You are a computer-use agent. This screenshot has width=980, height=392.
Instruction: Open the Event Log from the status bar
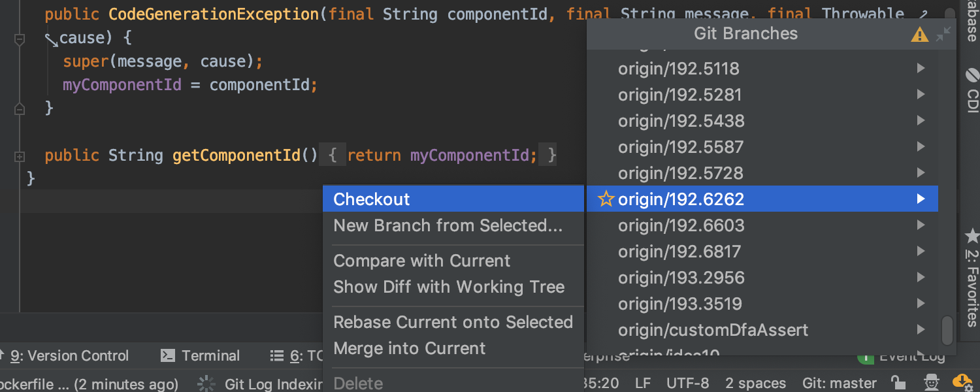click(913, 355)
